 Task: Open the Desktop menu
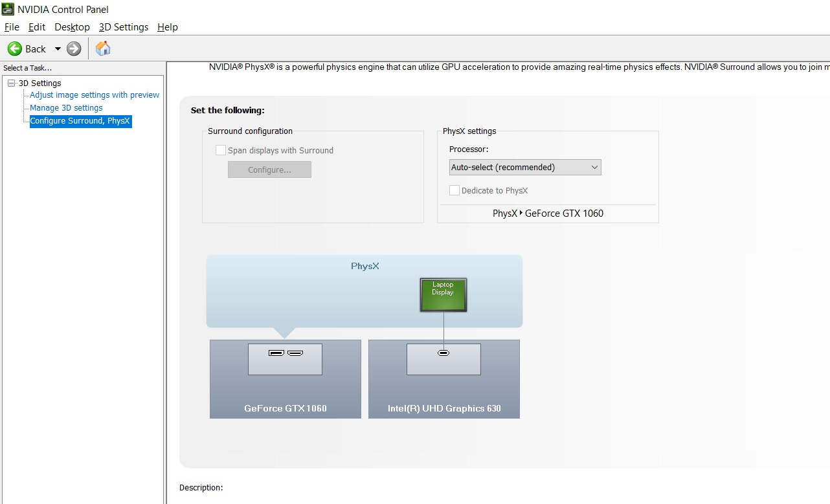(x=72, y=27)
